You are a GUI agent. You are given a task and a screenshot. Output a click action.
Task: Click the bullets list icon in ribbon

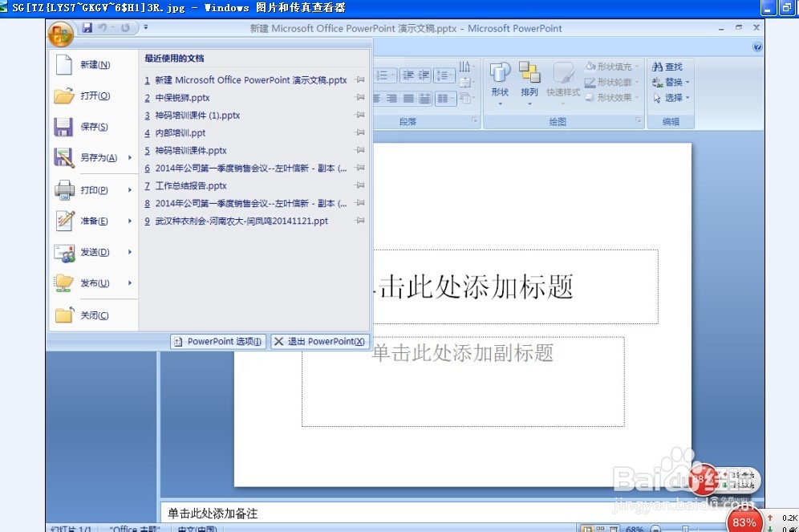coord(382,75)
